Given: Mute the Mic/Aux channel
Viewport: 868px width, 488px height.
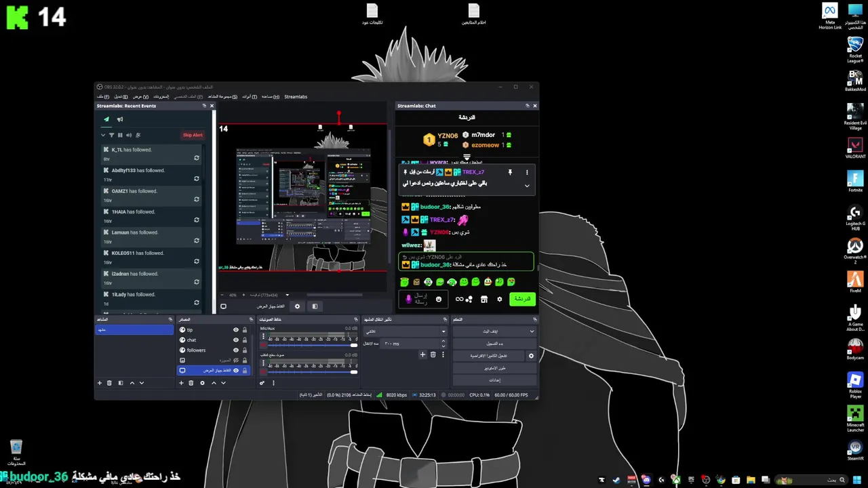Looking at the screenshot, I should click(264, 345).
